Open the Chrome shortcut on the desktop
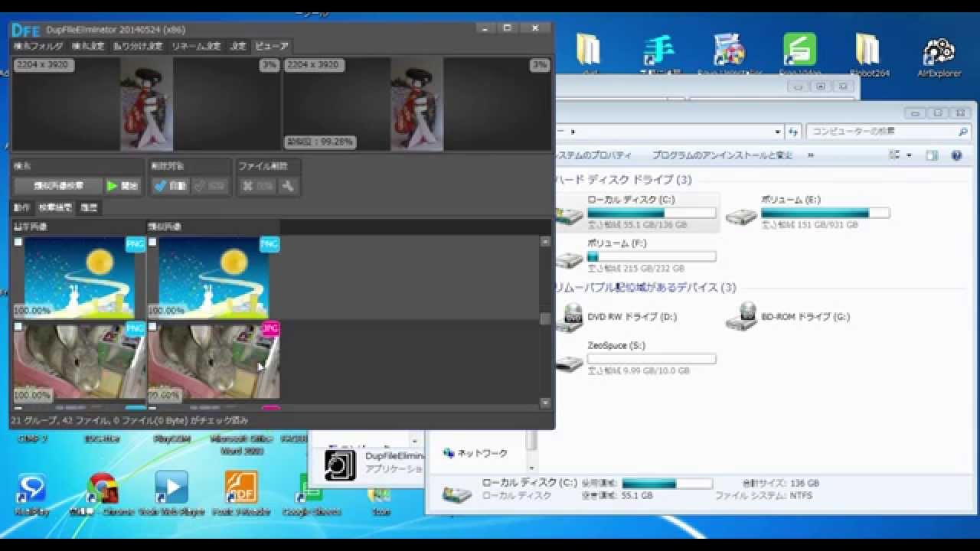The image size is (980, 551). pos(102,494)
